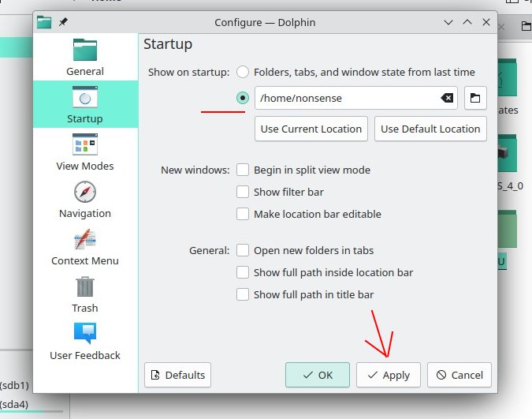Go to the Navigation settings compass icon
532x419 pixels.
85,192
